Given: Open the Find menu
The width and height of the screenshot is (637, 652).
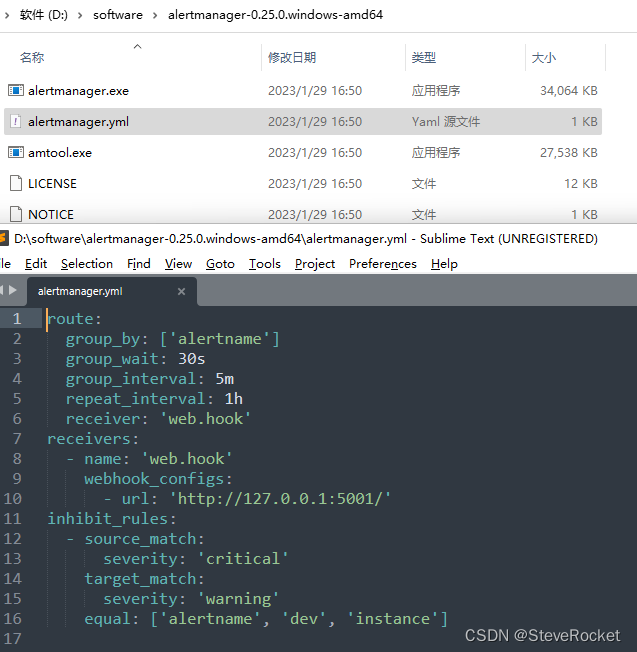Looking at the screenshot, I should pyautogui.click(x=138, y=264).
